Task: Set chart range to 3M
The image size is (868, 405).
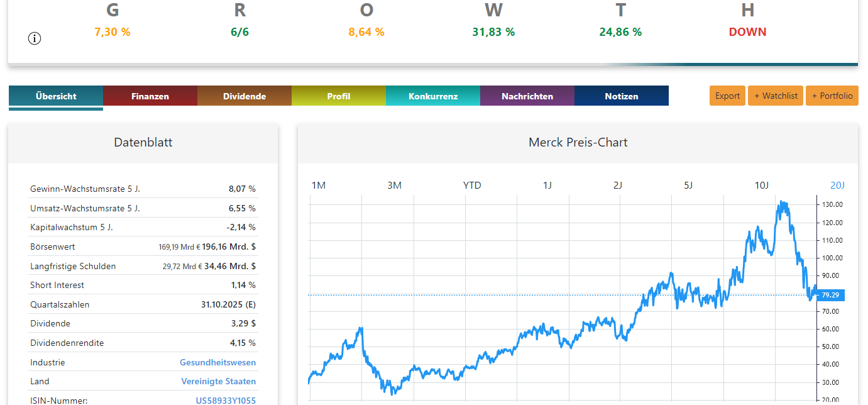Action: (x=394, y=185)
